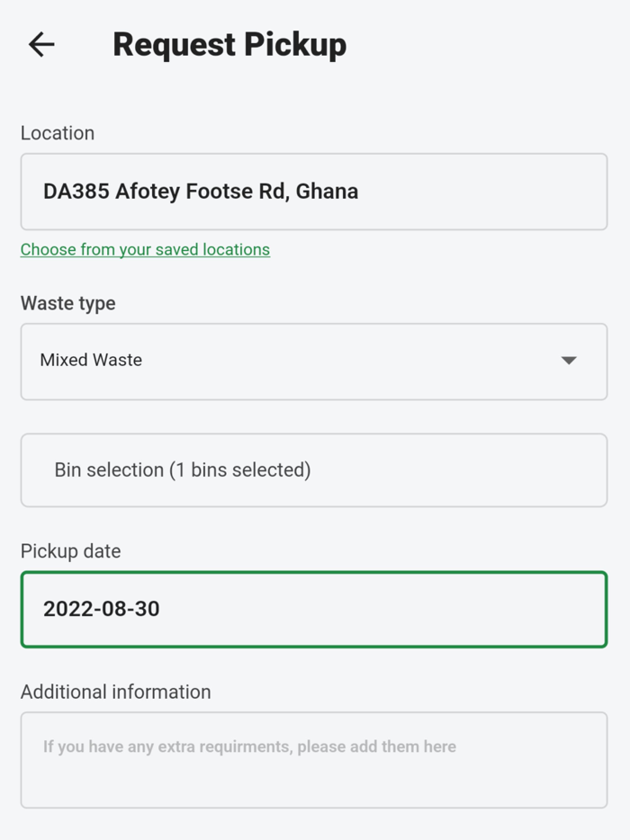630x840 pixels.
Task: Open the saved locations link
Action: tap(145, 249)
